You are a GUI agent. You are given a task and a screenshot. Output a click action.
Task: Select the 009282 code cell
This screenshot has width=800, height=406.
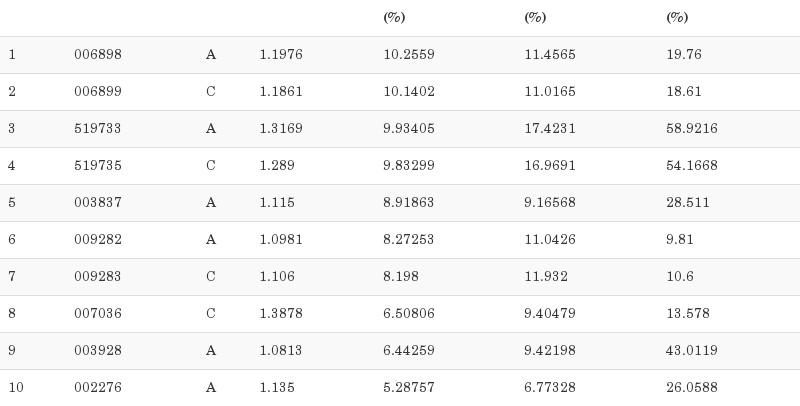[98, 240]
